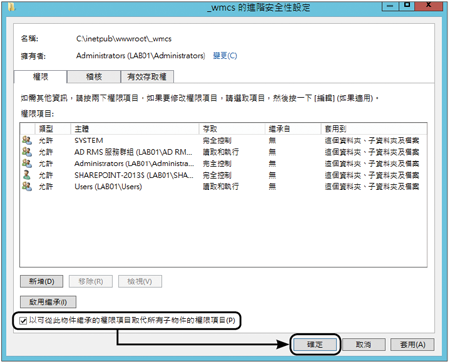Select the SHAREPOINT-2013$ permission entry
Screen dimensions: 450x364
click(223, 175)
